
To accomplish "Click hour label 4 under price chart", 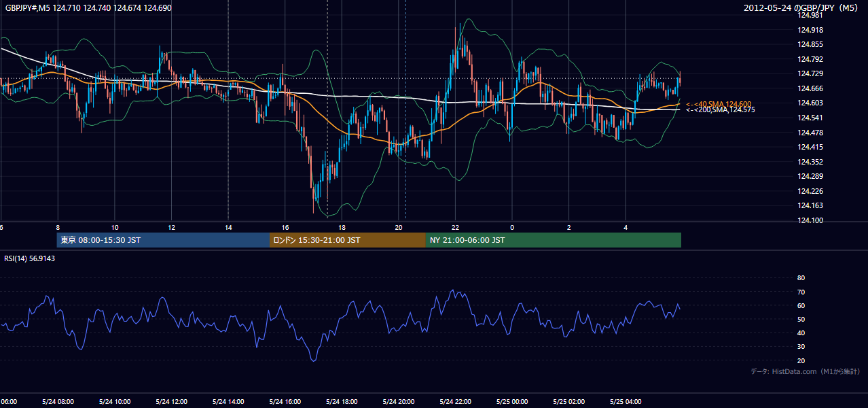I will (626, 227).
